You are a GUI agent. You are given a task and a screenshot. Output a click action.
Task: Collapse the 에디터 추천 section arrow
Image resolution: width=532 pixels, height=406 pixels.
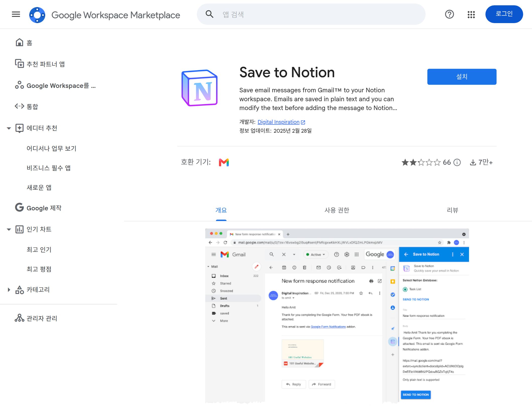(9, 128)
